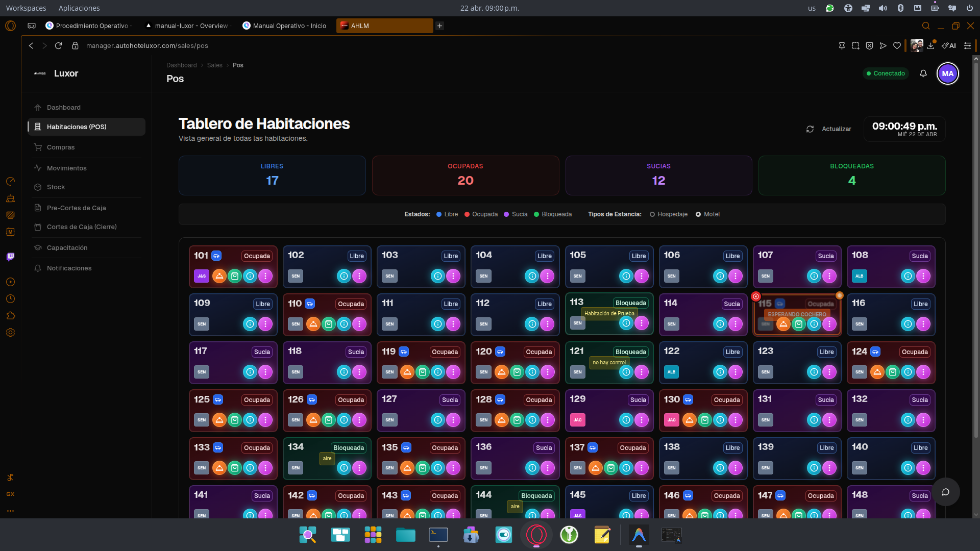Open Compras in the sidebar
The width and height of the screenshot is (980, 551).
click(87, 147)
